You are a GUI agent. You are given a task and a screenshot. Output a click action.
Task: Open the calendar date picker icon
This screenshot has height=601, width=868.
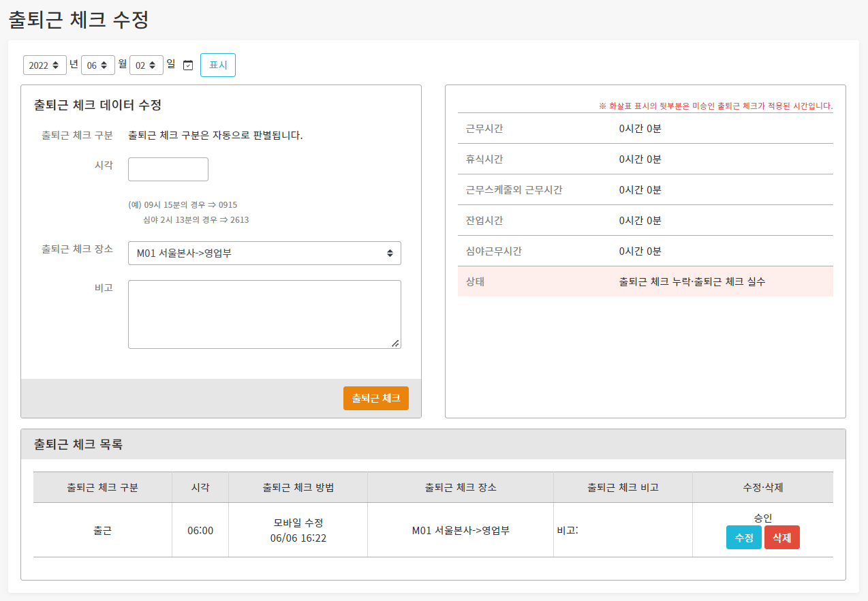click(x=188, y=65)
